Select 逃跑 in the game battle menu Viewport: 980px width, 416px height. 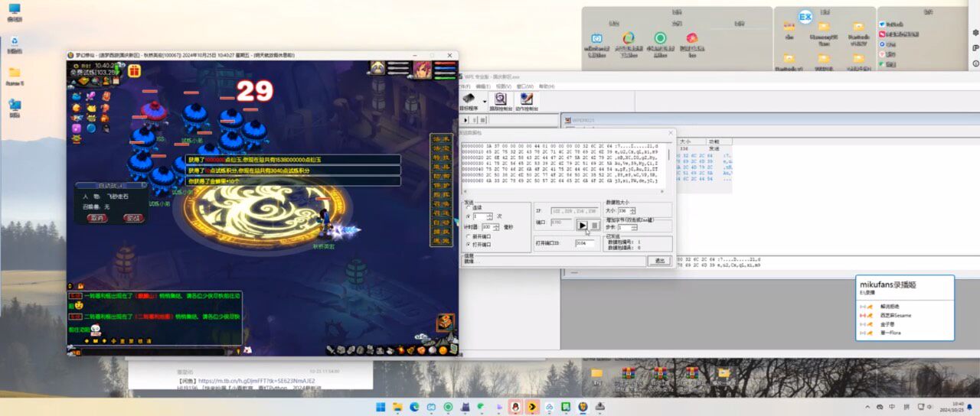tap(440, 239)
